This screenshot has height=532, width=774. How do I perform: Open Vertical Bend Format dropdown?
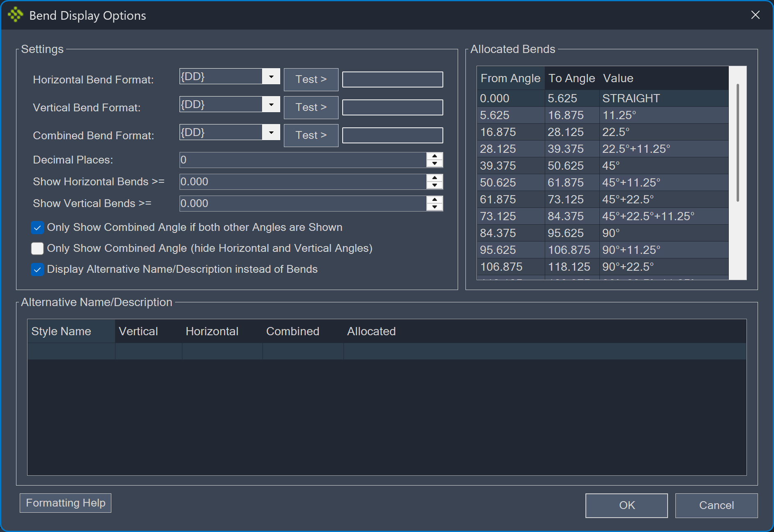(271, 104)
